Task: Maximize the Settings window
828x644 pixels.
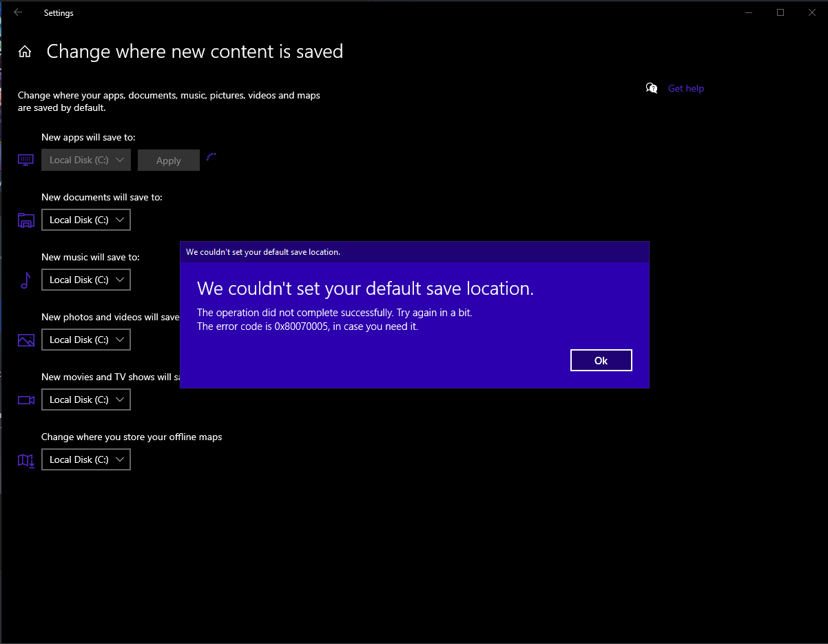Action: coord(780,12)
